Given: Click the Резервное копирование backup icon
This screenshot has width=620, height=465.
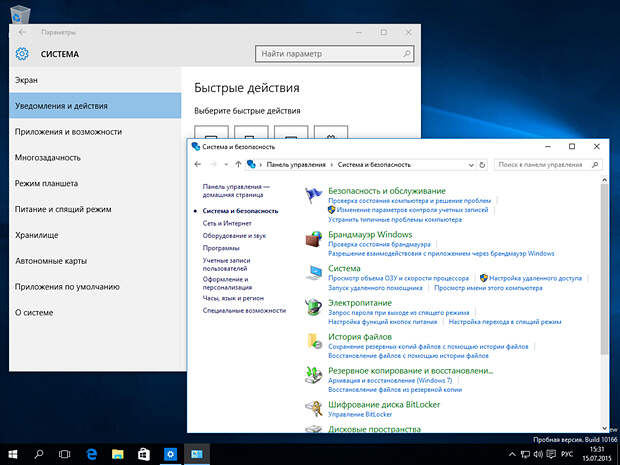Looking at the screenshot, I should click(314, 375).
